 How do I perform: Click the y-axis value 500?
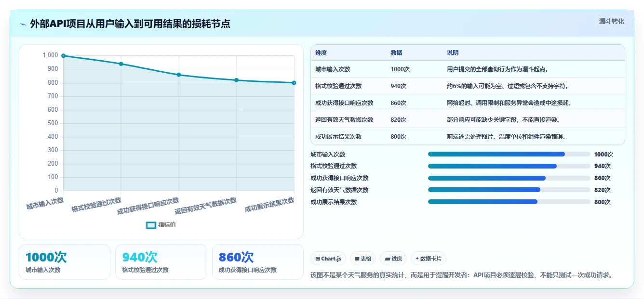[x=53, y=123]
